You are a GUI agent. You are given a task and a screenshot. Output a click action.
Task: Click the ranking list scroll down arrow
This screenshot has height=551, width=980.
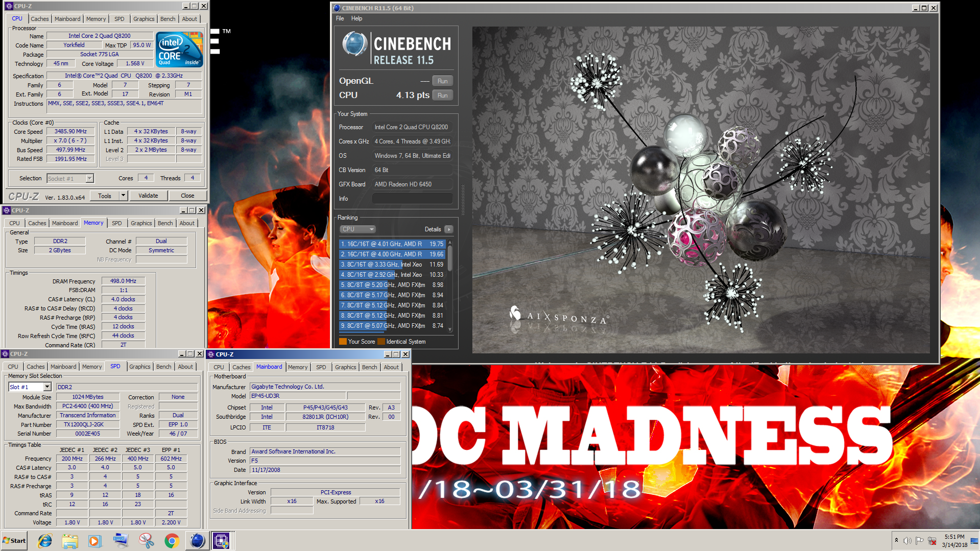[450, 330]
